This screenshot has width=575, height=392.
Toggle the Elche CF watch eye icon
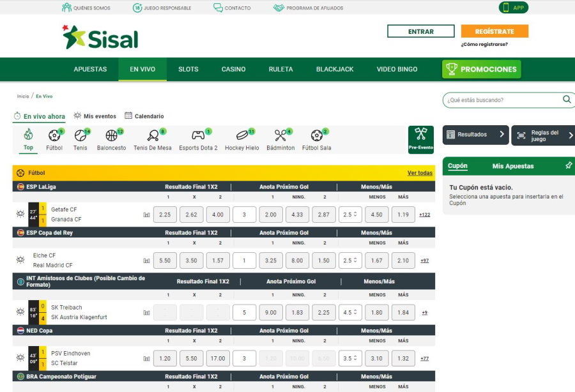pos(20,260)
